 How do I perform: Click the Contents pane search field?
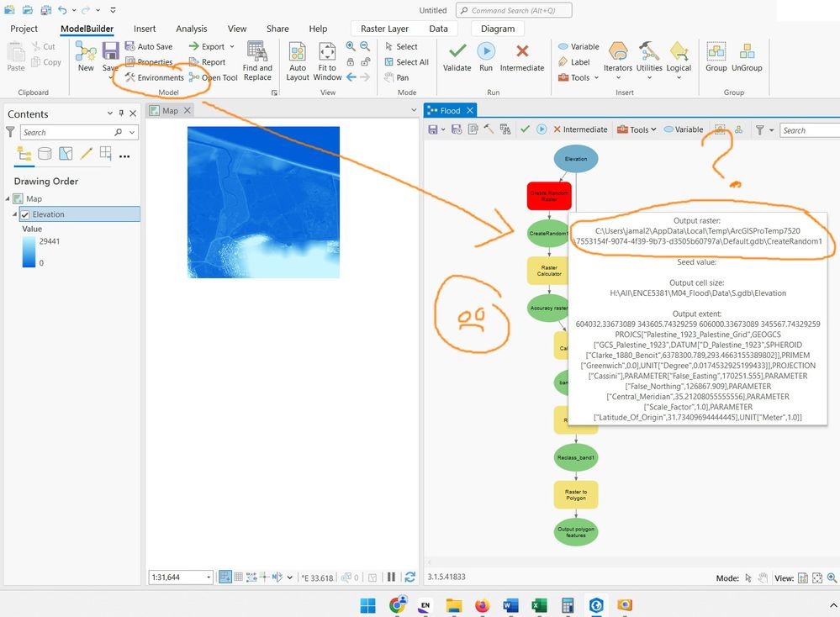click(x=79, y=132)
